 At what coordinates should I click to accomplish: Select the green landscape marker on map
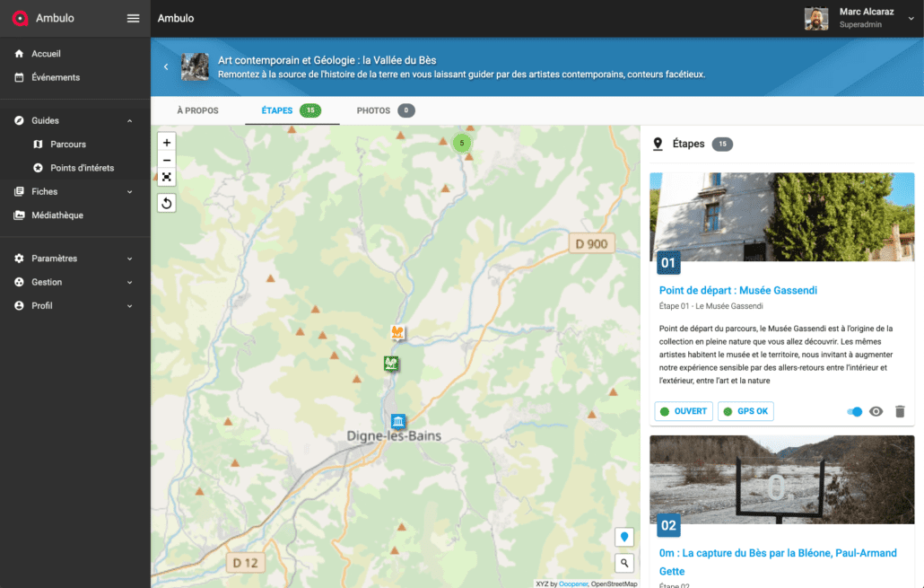(x=391, y=364)
